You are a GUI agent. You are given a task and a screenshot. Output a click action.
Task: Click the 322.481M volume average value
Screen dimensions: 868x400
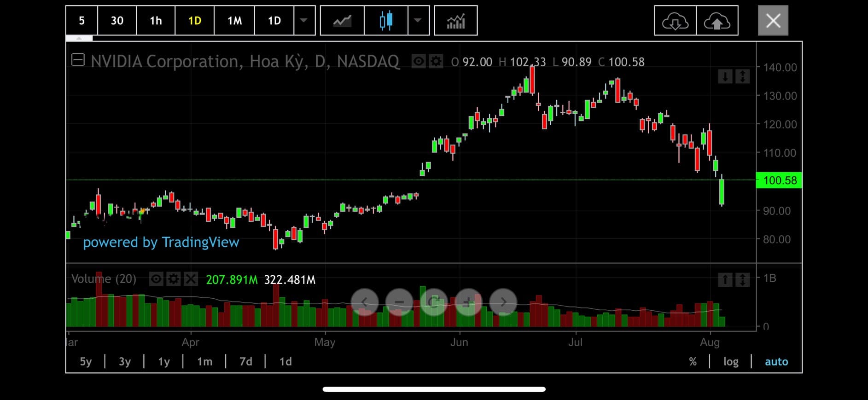click(x=290, y=279)
